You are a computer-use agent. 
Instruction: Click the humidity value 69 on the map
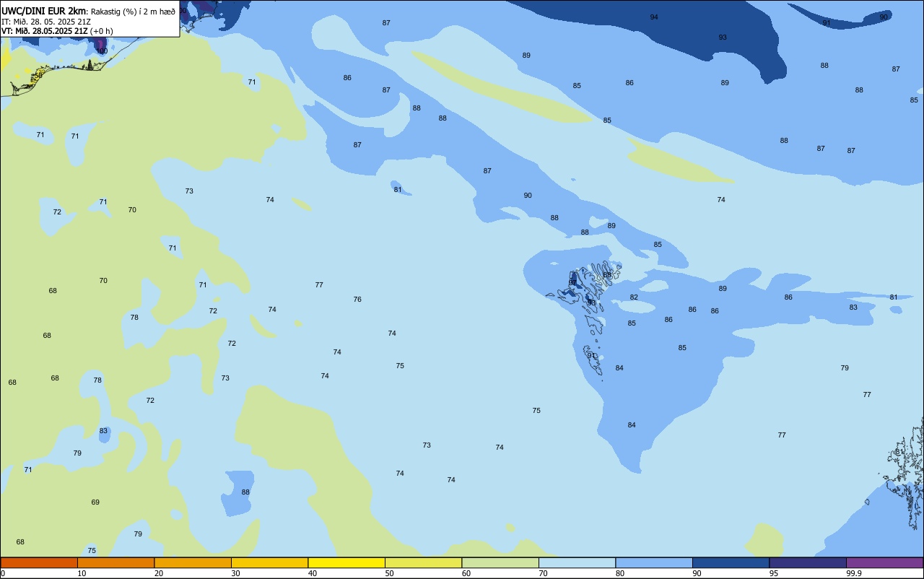click(x=95, y=502)
